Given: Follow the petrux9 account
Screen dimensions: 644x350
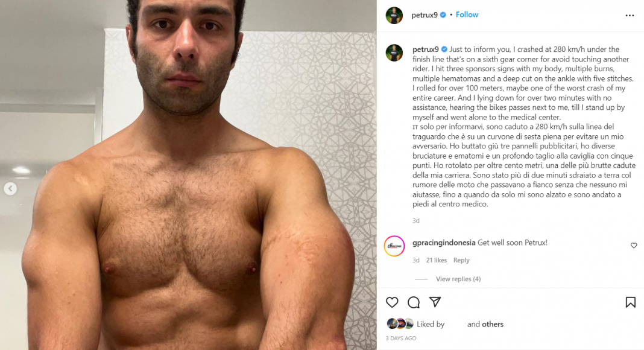Looking at the screenshot, I should pos(467,15).
